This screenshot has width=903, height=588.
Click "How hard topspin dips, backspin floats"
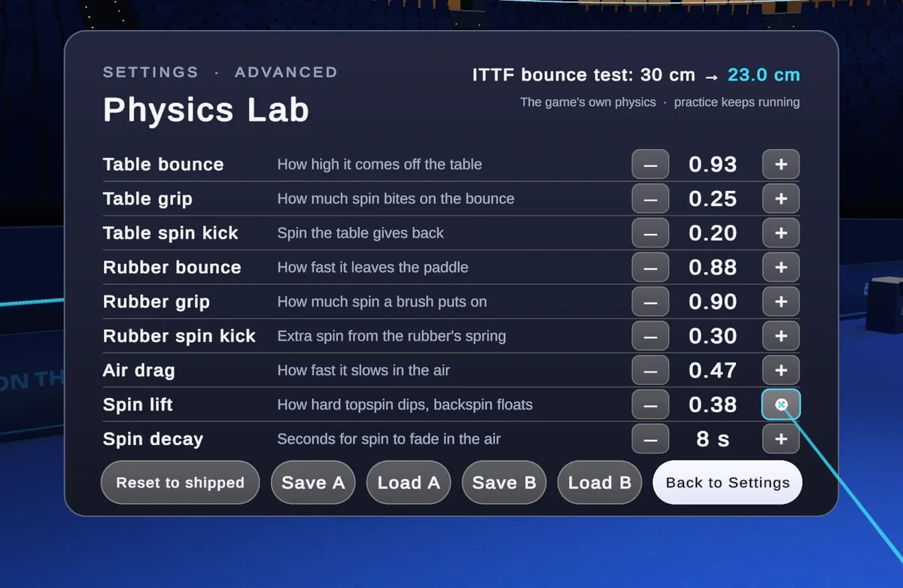pos(405,405)
